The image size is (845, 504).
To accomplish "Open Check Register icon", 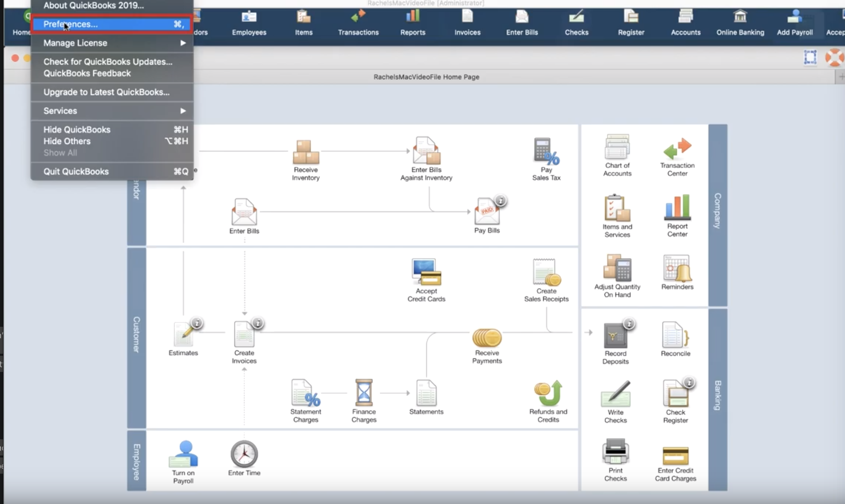I will pos(676,402).
